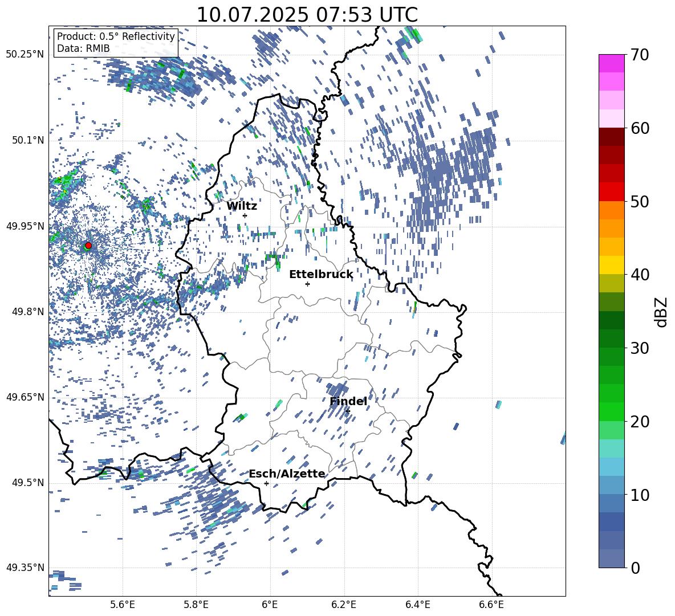
Task: Click the 5.6°E longitude label
Action: pyautogui.click(x=123, y=605)
